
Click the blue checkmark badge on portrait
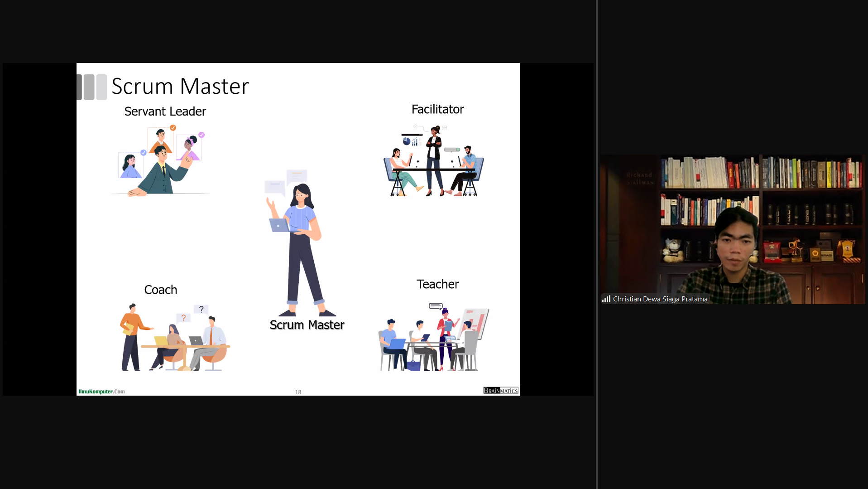[144, 153]
